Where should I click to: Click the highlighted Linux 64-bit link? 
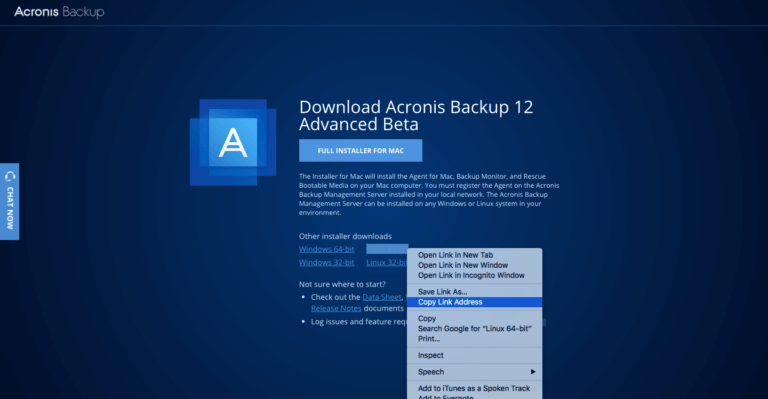(x=387, y=249)
